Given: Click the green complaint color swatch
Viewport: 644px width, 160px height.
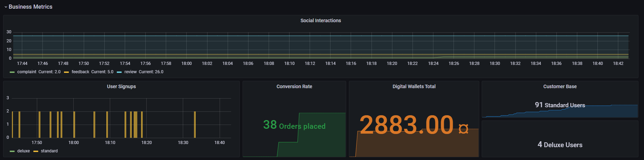Looking at the screenshot, I should tap(12, 72).
